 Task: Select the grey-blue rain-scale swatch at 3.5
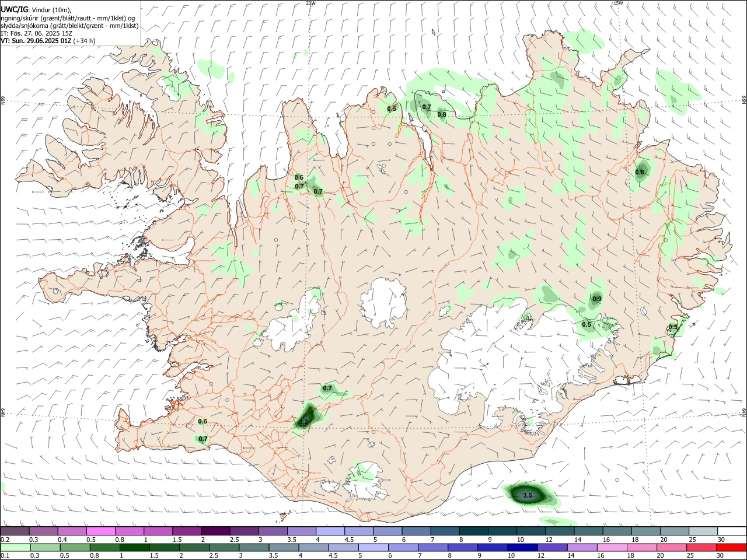[284, 548]
